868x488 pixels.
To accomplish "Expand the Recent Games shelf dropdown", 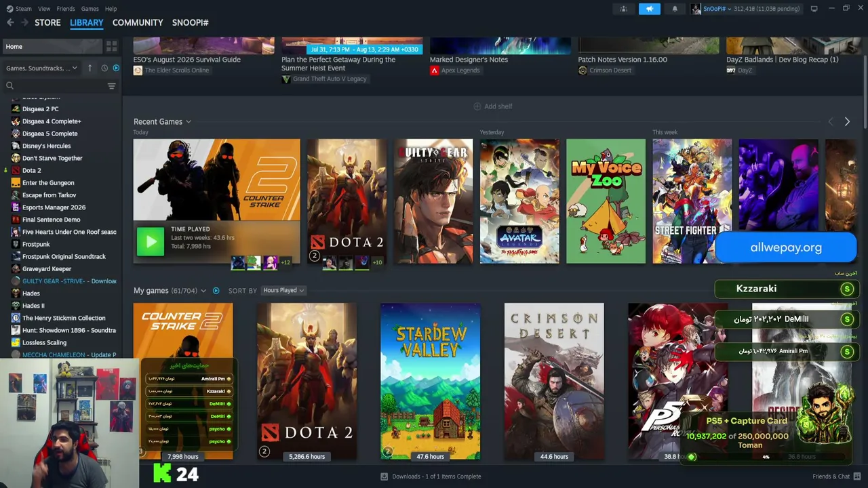I will tap(189, 122).
